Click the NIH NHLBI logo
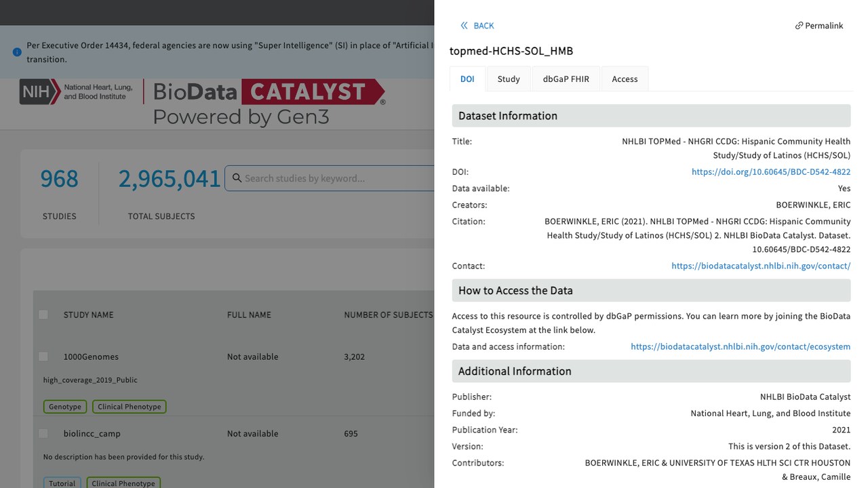Viewport: 868px width, 488px height. coord(76,91)
